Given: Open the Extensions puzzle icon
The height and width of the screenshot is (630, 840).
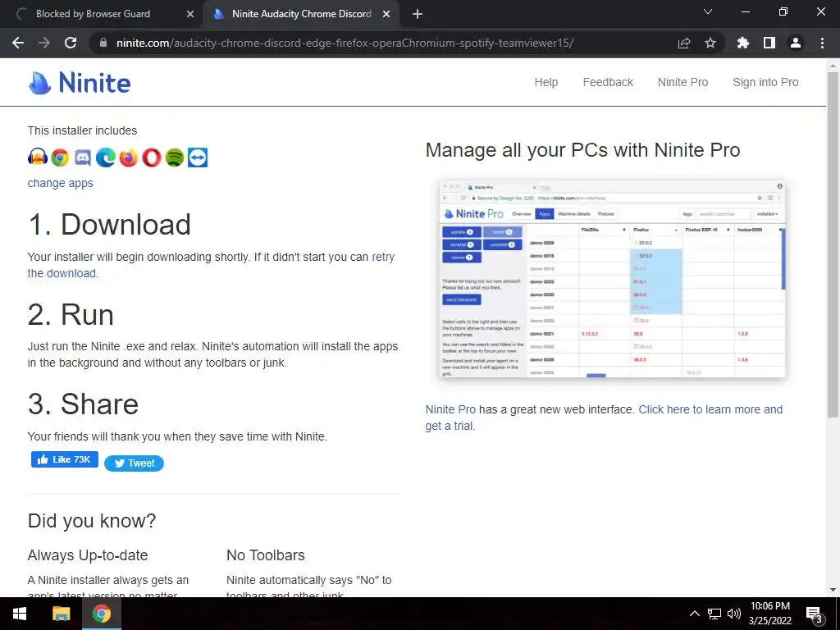Looking at the screenshot, I should pyautogui.click(x=743, y=43).
